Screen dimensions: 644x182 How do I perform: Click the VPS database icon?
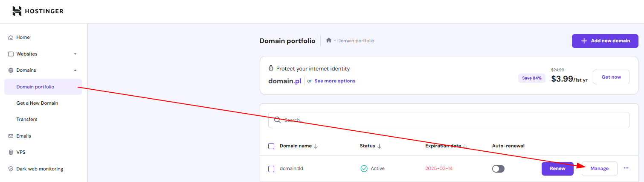click(x=11, y=153)
